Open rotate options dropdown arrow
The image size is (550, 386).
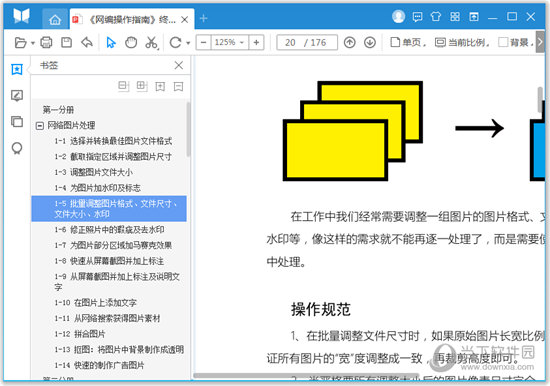(x=188, y=43)
